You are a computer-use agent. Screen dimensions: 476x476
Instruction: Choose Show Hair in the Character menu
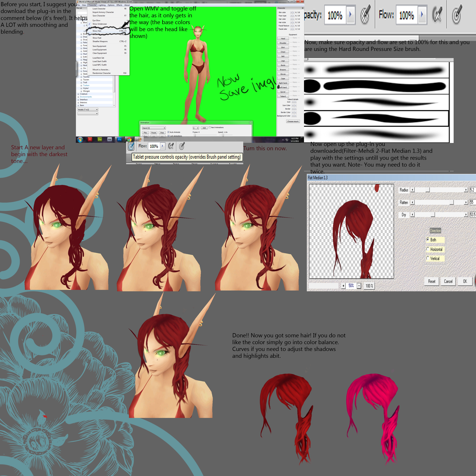[108, 31]
